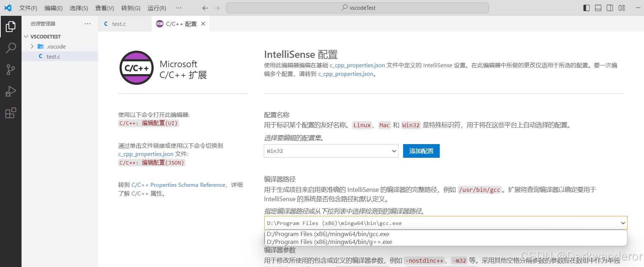This screenshot has width=644, height=267.
Task: Open the Explorer view in activity bar
Action: 11,26
